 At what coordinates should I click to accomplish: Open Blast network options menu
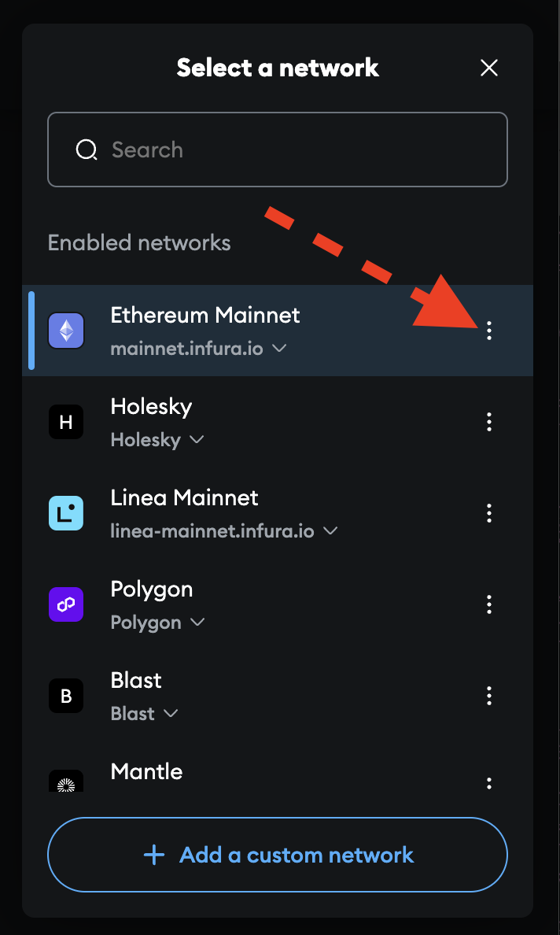coord(489,696)
